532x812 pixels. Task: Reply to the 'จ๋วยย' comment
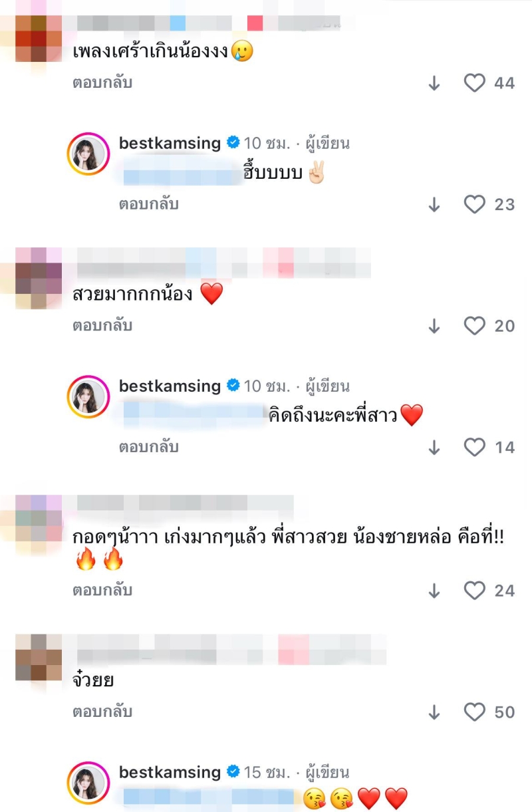[102, 712]
